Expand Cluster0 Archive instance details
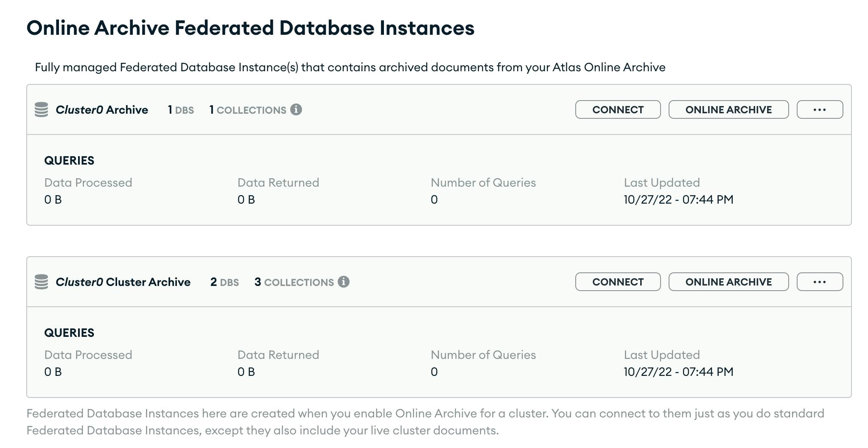 point(103,109)
